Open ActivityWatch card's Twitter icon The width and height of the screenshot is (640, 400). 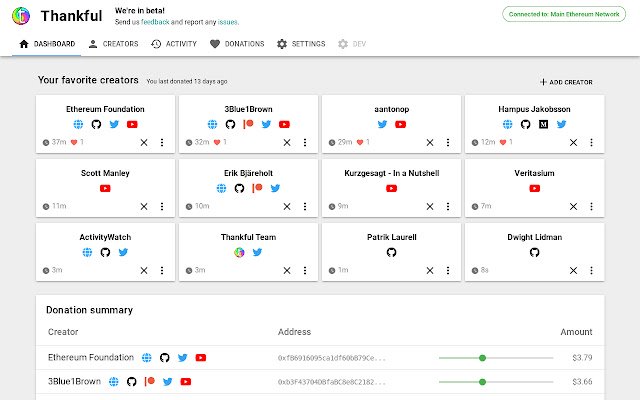point(123,252)
